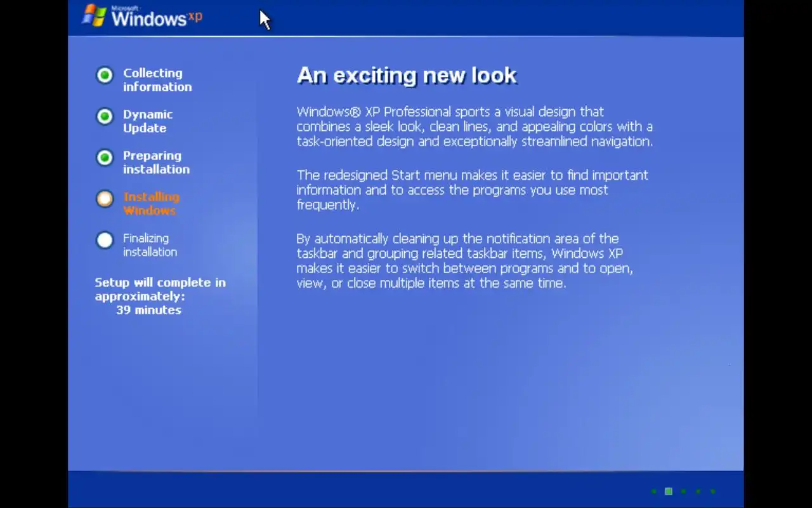Screen dimensions: 812x508
Task: Click the paragraph starting 'Windows® XP Professional sports'
Action: pyautogui.click(x=475, y=126)
